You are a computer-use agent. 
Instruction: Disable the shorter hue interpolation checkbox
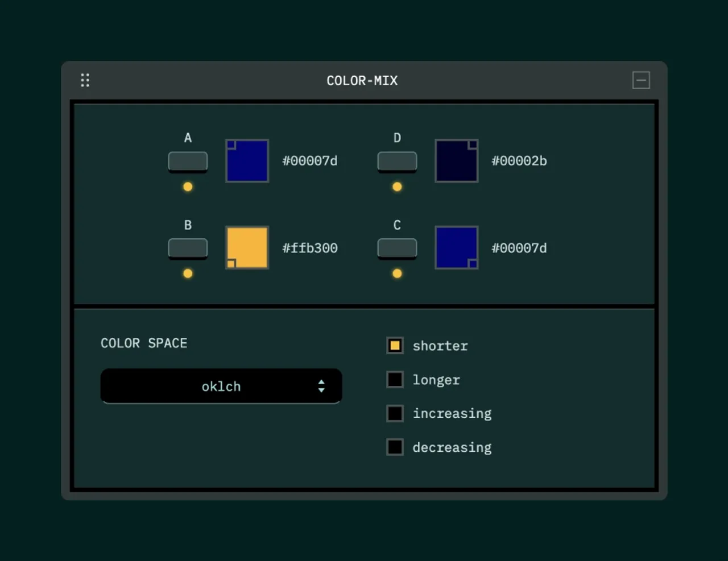395,345
